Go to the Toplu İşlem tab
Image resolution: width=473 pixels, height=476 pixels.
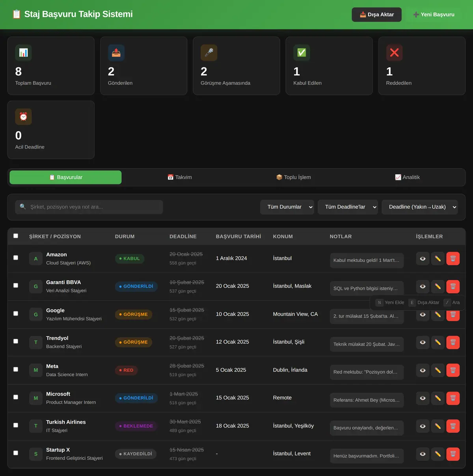(294, 177)
